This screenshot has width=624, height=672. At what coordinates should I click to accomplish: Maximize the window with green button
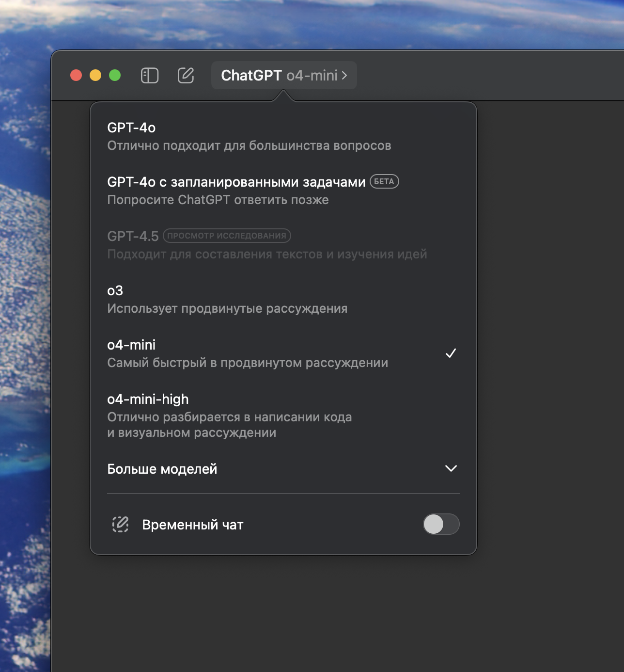(115, 75)
